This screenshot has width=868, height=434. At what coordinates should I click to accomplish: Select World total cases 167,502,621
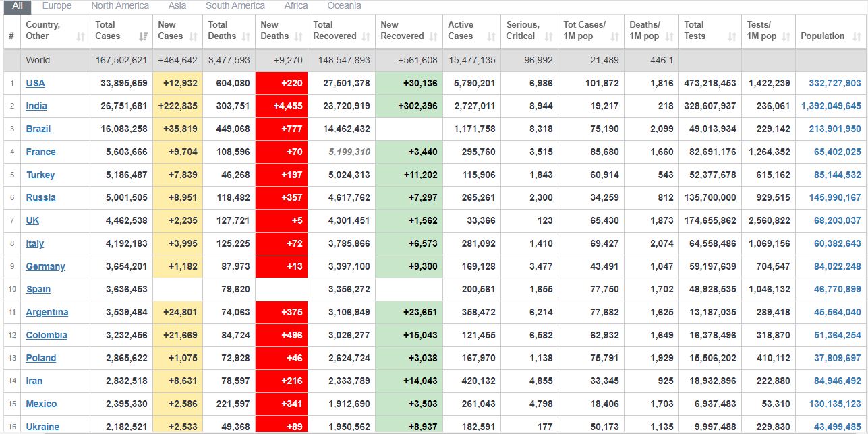click(x=121, y=60)
